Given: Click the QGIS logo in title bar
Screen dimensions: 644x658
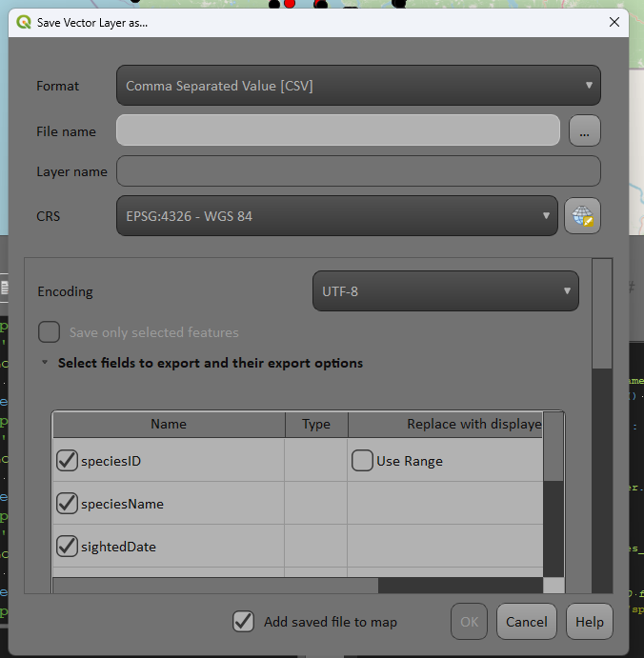Looking at the screenshot, I should (x=24, y=22).
